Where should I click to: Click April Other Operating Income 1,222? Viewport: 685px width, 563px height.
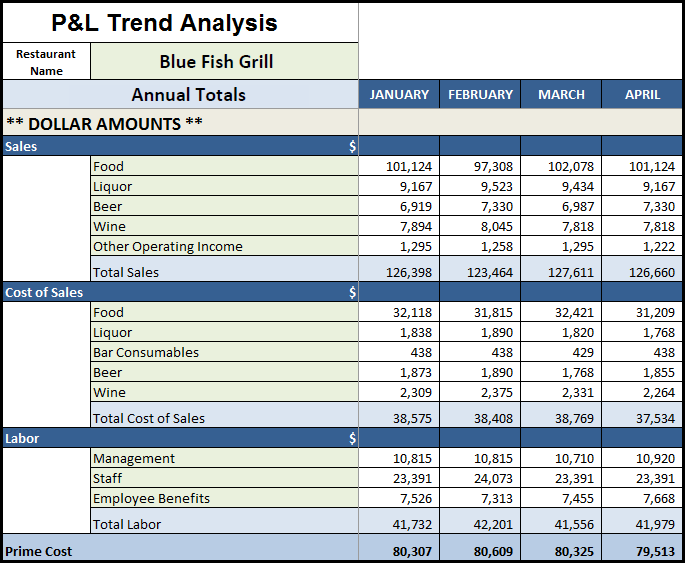click(642, 246)
